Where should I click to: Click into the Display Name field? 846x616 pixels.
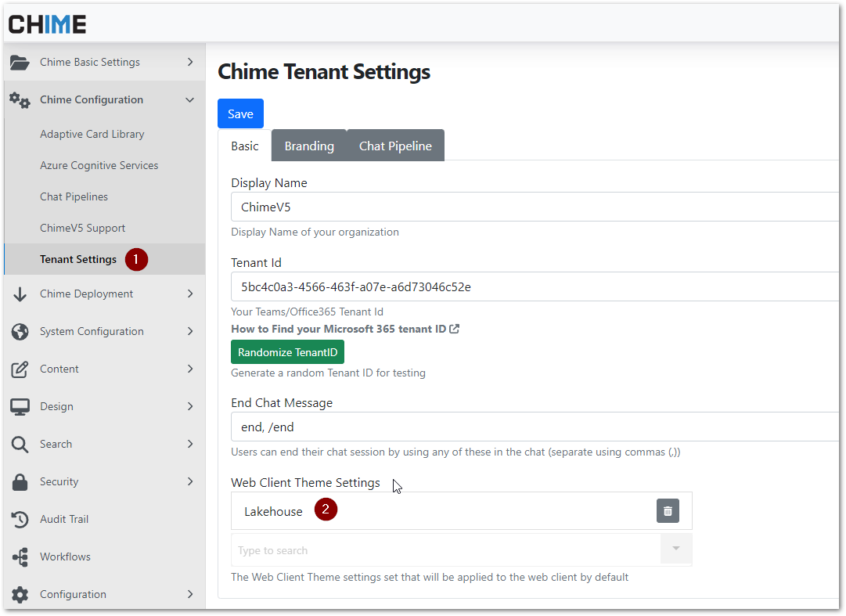532,207
